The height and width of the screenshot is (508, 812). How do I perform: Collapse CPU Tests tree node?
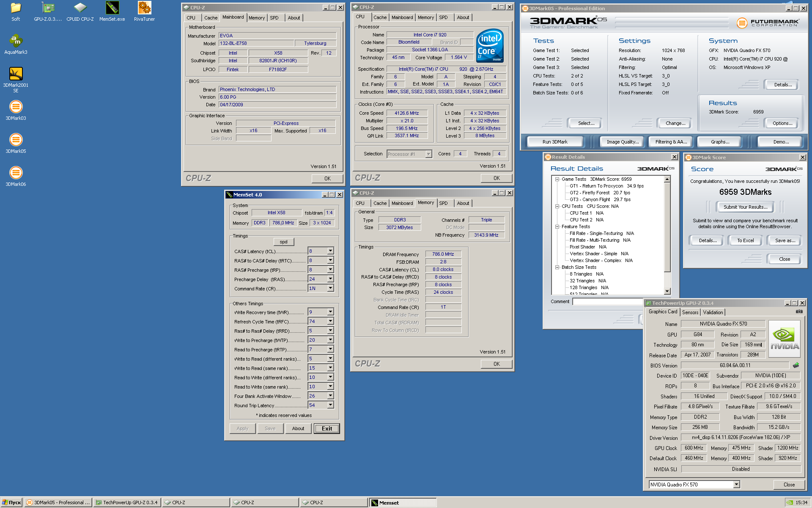[557, 206]
